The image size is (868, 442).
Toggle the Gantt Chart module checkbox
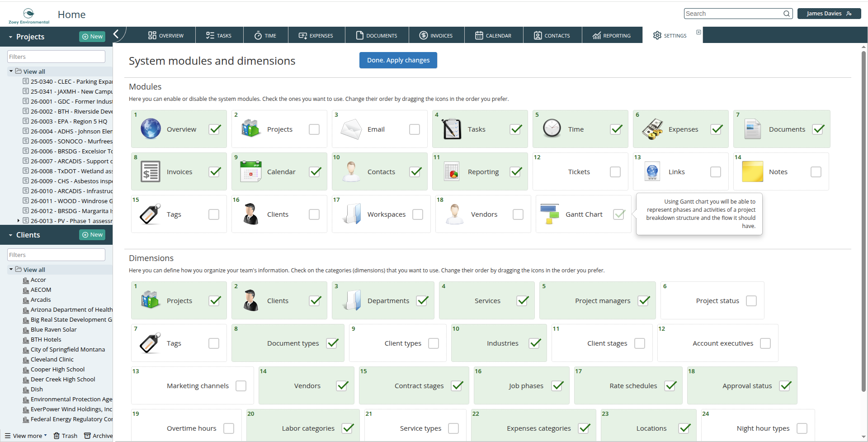click(x=619, y=214)
